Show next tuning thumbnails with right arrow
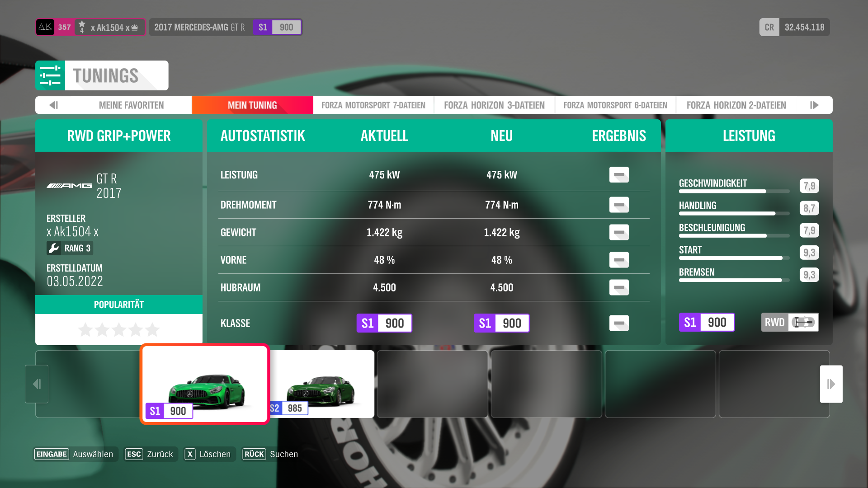This screenshot has width=868, height=488. (x=831, y=384)
